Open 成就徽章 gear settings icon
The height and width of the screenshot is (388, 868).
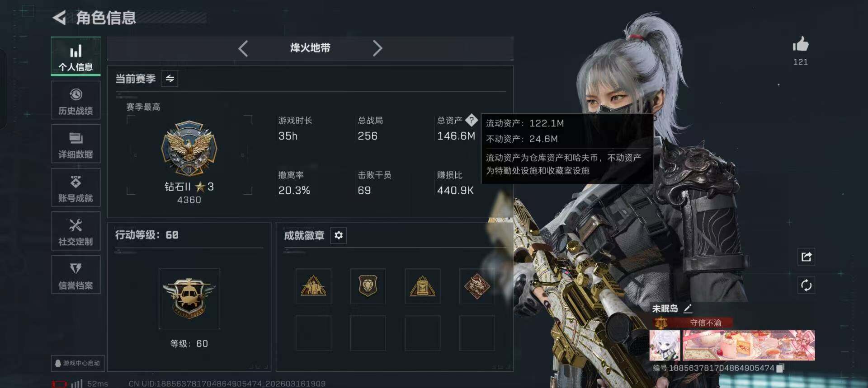[339, 235]
